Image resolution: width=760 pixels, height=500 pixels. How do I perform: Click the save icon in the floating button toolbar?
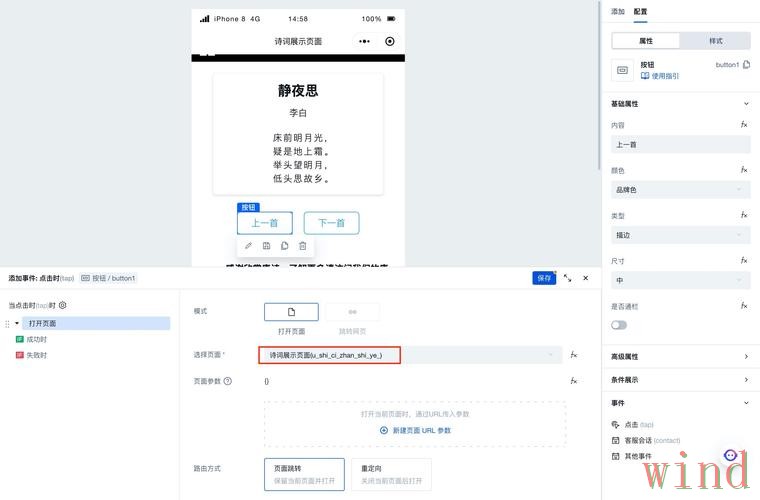point(266,245)
